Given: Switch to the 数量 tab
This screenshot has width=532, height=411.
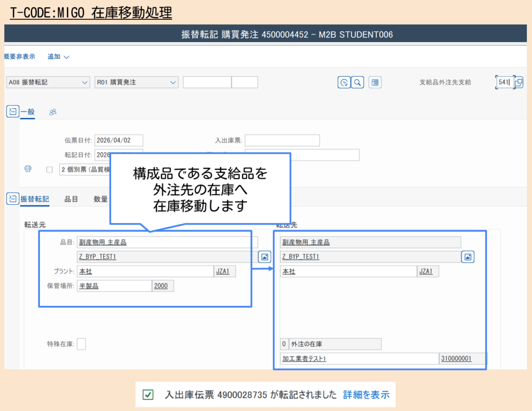Looking at the screenshot, I should (100, 198).
